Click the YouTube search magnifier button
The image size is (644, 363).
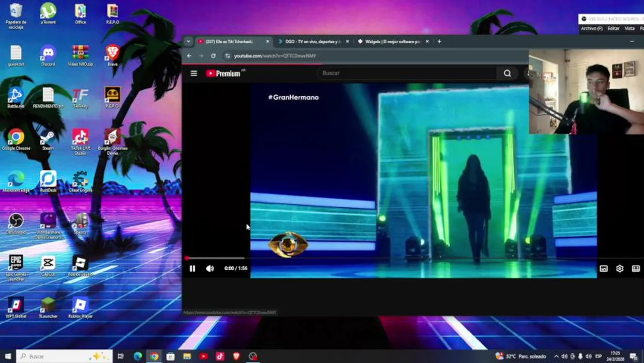click(507, 73)
